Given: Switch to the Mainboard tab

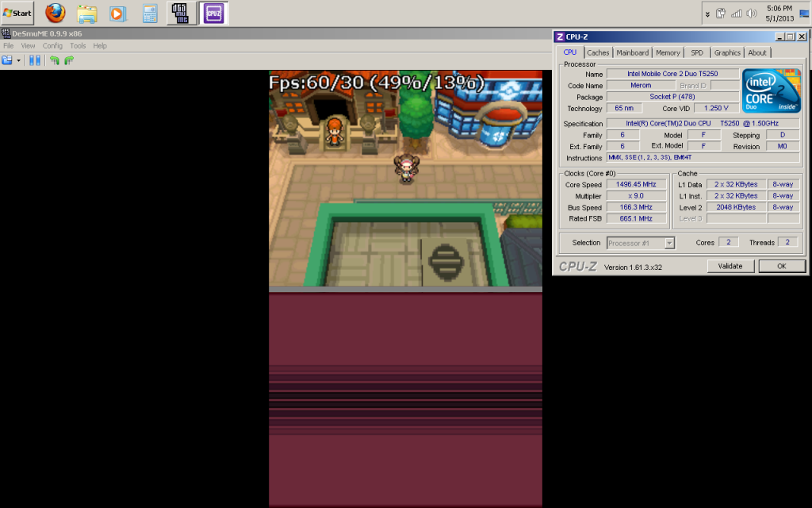Looking at the screenshot, I should point(632,53).
